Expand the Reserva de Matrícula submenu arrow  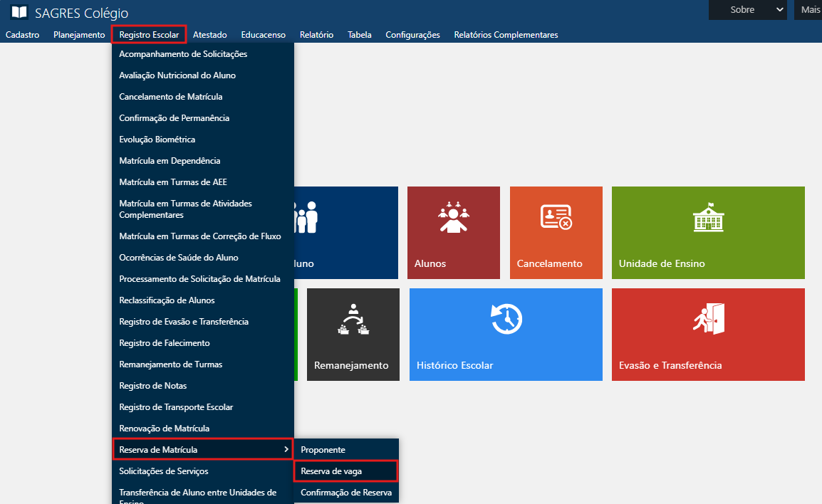(286, 449)
